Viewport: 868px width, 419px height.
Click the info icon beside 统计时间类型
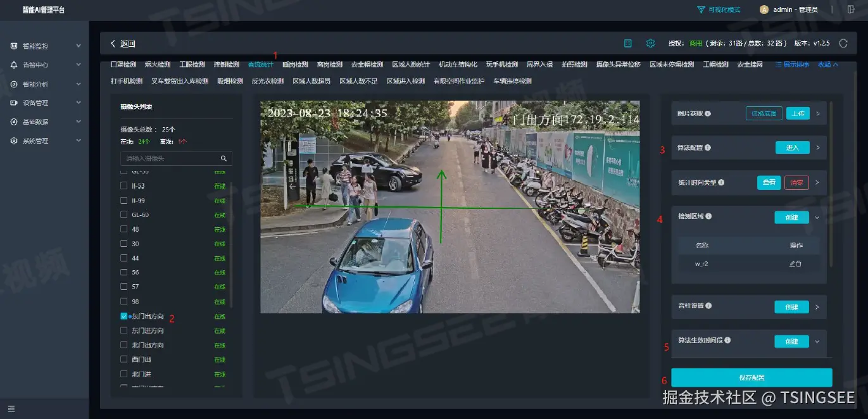point(721,182)
